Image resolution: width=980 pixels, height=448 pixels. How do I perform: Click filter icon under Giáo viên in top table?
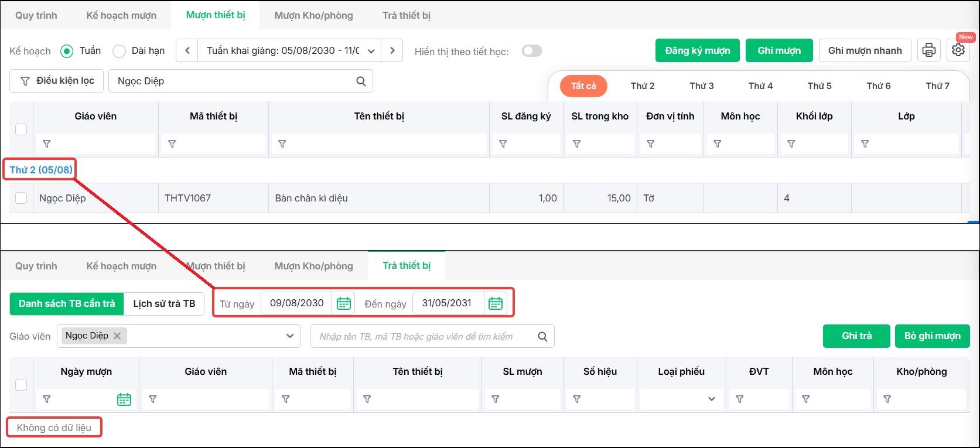(x=47, y=143)
